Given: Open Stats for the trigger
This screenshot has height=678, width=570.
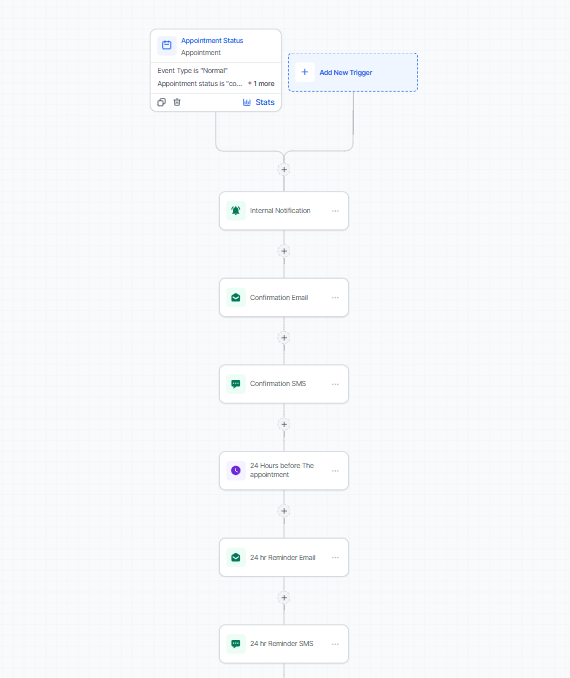Looking at the screenshot, I should [259, 102].
